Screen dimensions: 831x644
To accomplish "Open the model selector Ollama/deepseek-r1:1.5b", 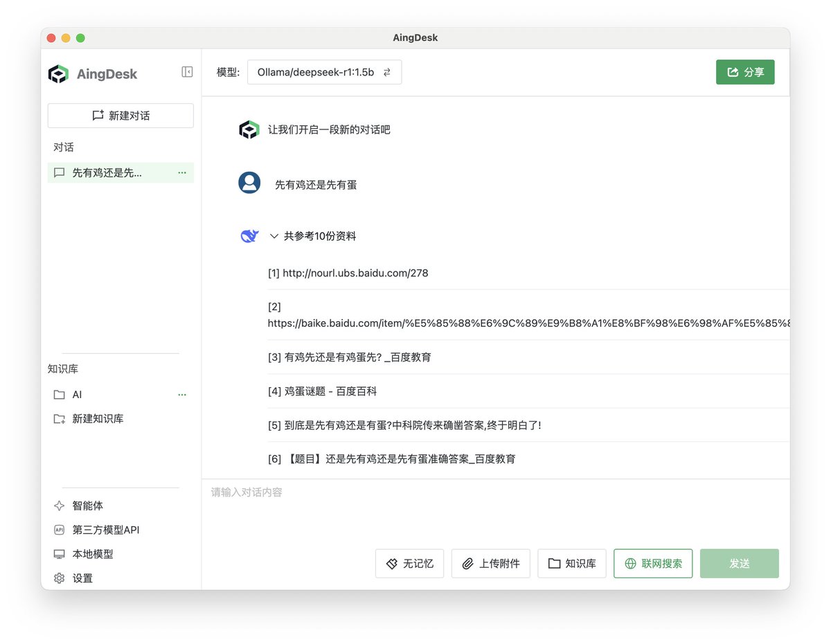I will [x=324, y=72].
